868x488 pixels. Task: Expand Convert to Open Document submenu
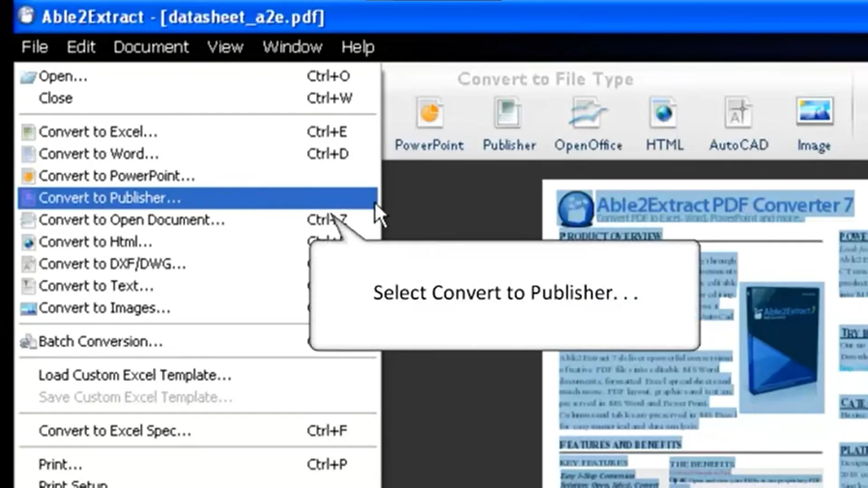[x=132, y=220]
